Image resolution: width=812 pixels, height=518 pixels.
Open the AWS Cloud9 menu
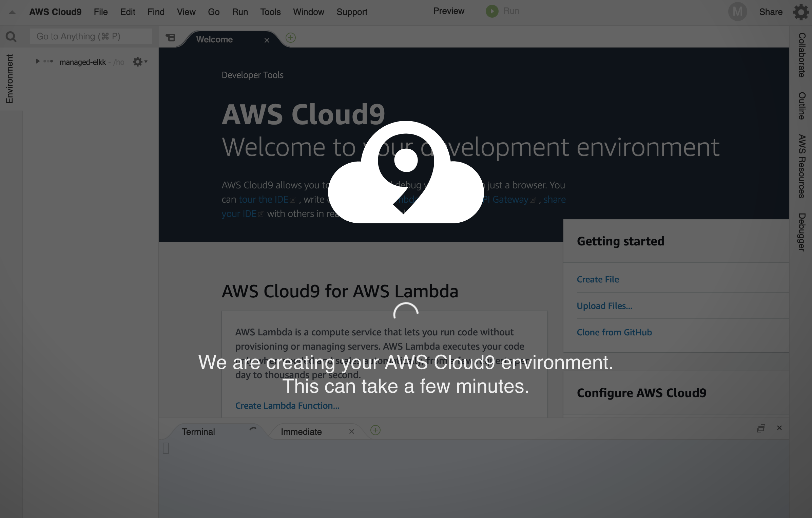55,12
